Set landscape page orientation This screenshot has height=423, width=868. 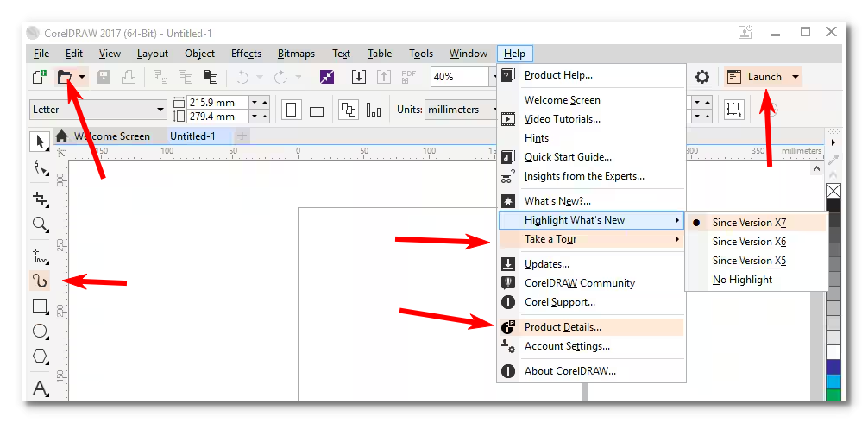coord(316,110)
